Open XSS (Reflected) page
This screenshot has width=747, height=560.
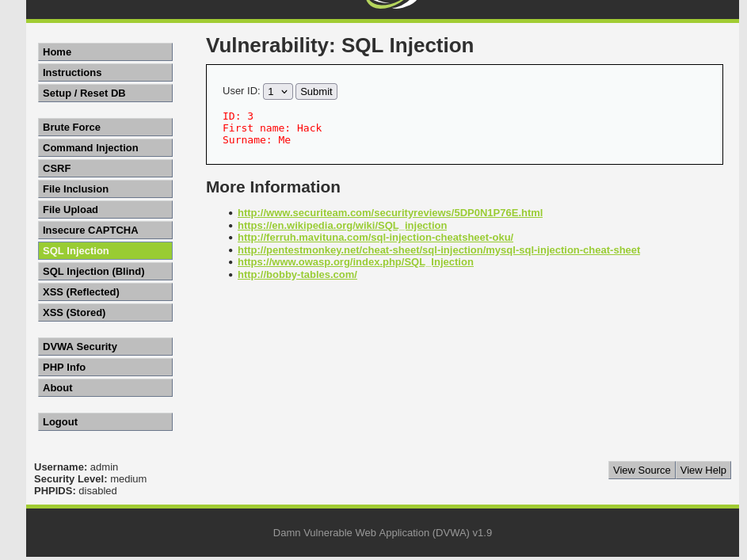point(105,292)
